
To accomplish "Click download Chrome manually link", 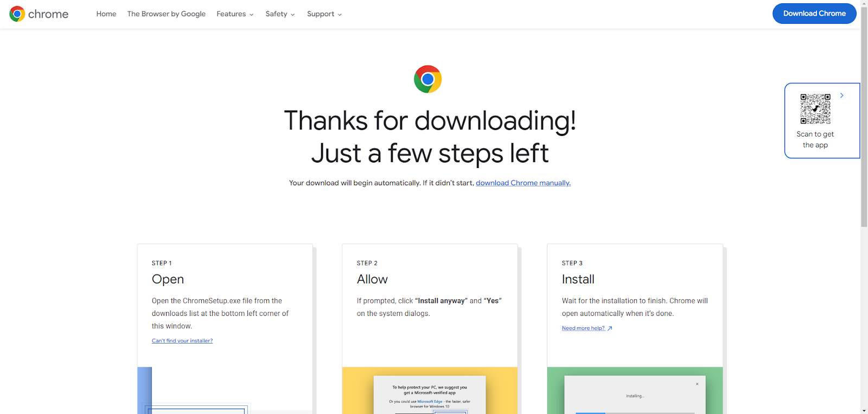I will [523, 183].
